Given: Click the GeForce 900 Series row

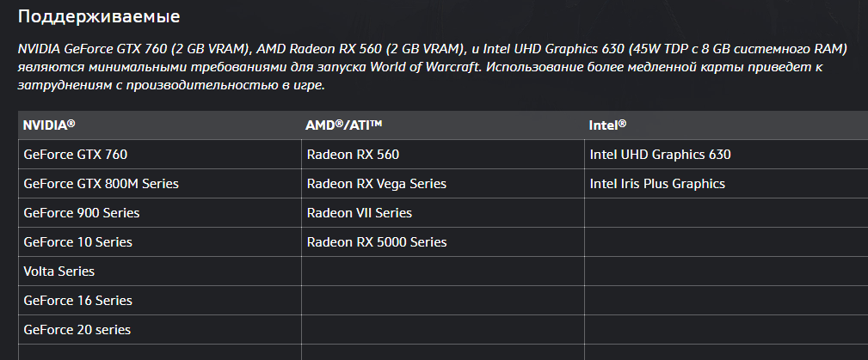Looking at the screenshot, I should (x=82, y=213).
